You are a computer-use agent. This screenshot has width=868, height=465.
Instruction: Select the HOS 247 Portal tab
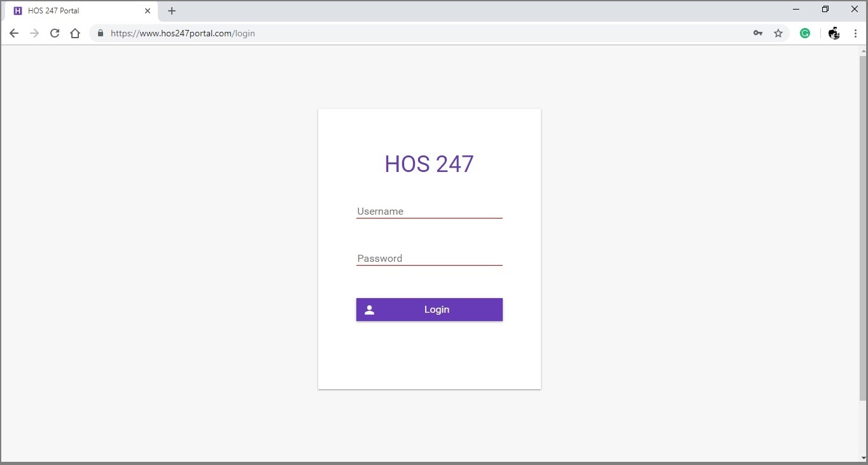tap(81, 11)
